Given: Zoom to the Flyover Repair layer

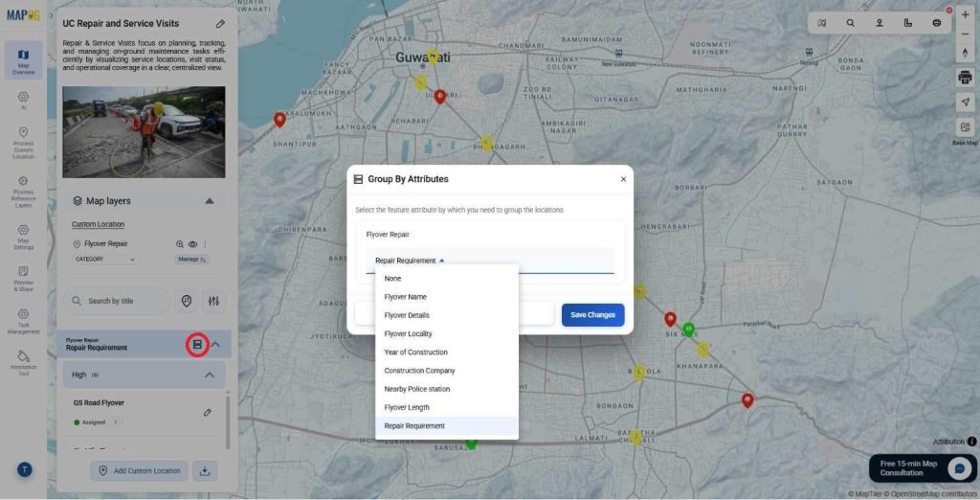Looking at the screenshot, I should 179,244.
